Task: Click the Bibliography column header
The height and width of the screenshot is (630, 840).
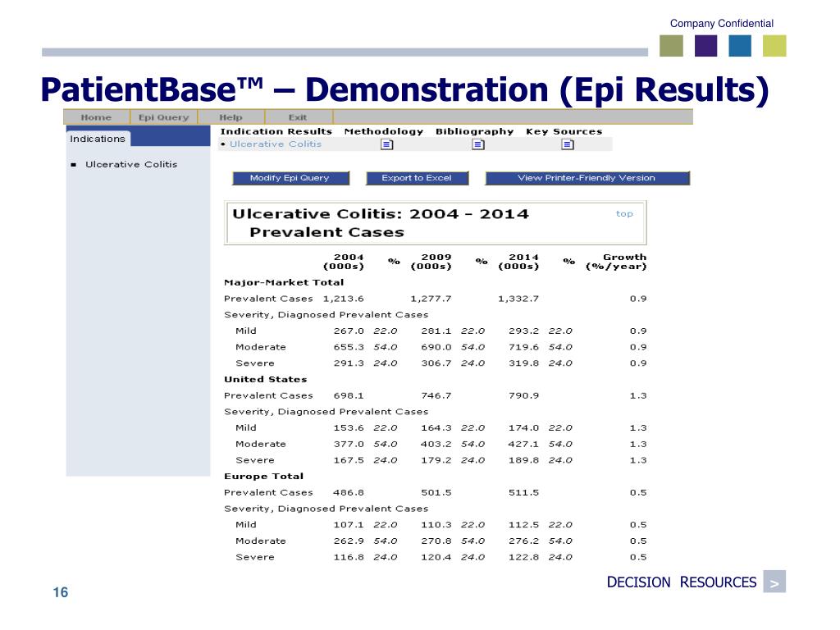Action: (x=475, y=131)
